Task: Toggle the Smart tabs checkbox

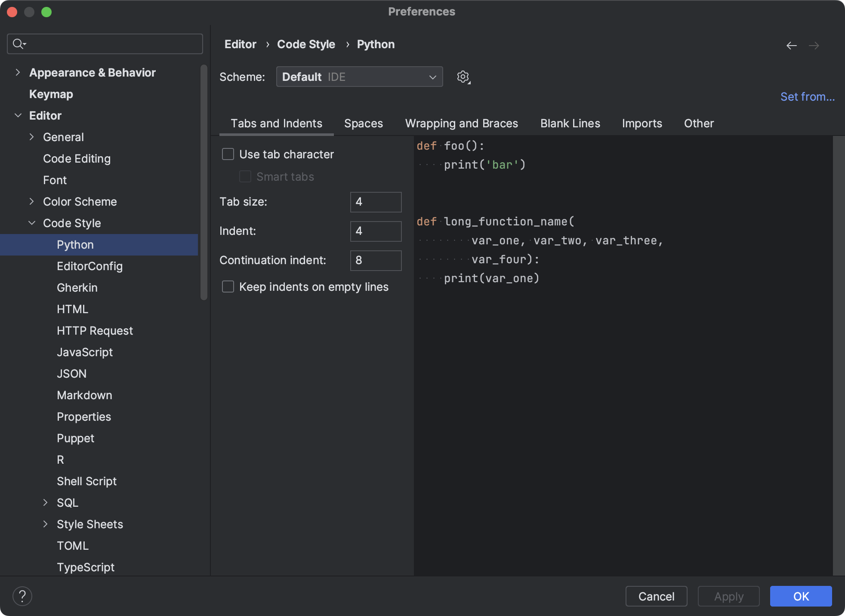Action: [x=244, y=176]
